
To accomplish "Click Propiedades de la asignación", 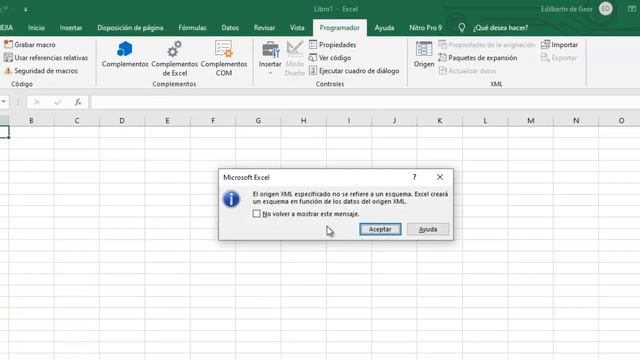I will click(487, 44).
